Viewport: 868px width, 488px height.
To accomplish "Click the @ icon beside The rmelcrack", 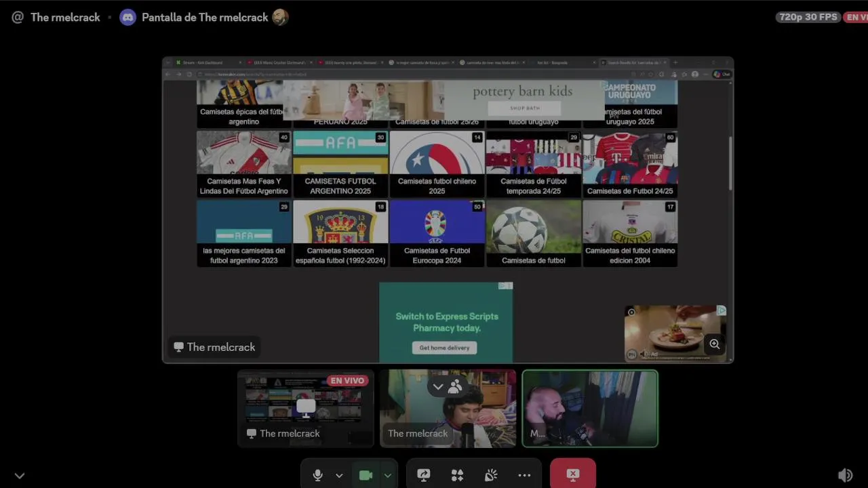I will click(18, 18).
